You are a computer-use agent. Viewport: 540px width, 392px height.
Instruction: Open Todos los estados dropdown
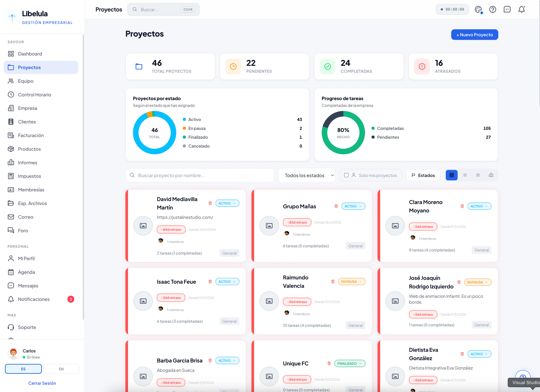pos(307,175)
